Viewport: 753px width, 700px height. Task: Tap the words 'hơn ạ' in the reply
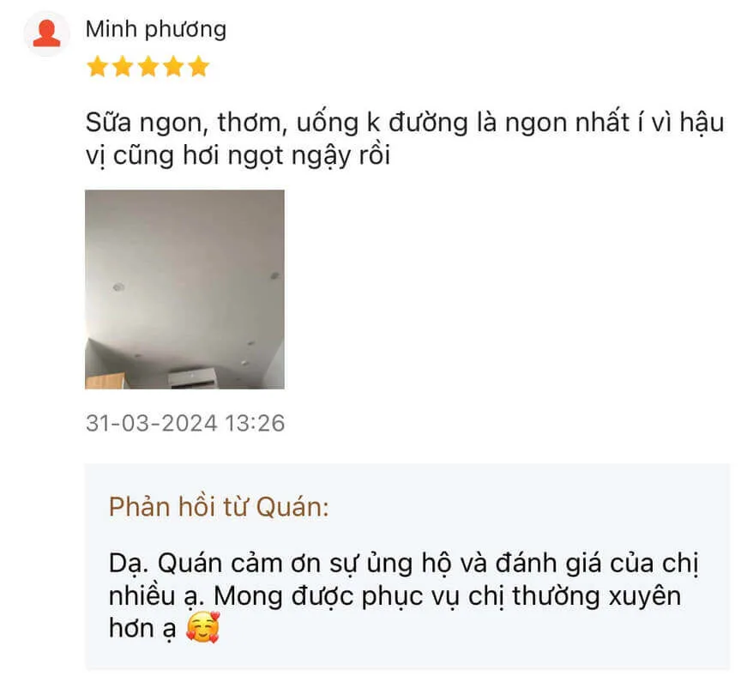(x=142, y=629)
